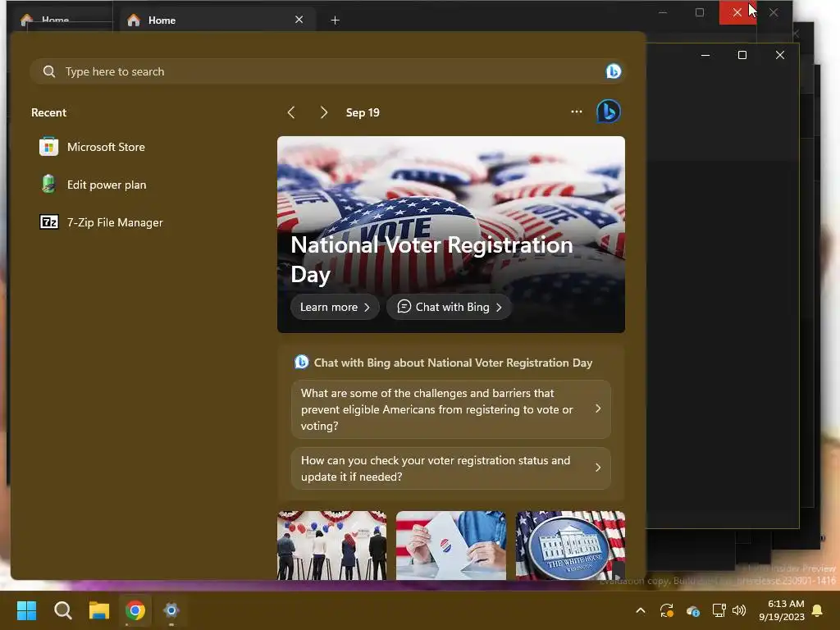This screenshot has height=630, width=840.
Task: Open the clock showing 6:13 AM
Action: 782,610
